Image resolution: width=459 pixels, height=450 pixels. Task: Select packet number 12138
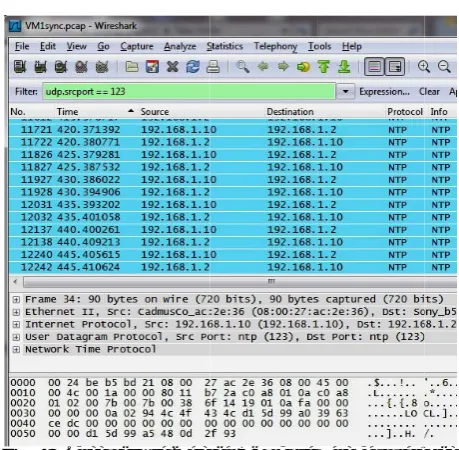pos(233,242)
